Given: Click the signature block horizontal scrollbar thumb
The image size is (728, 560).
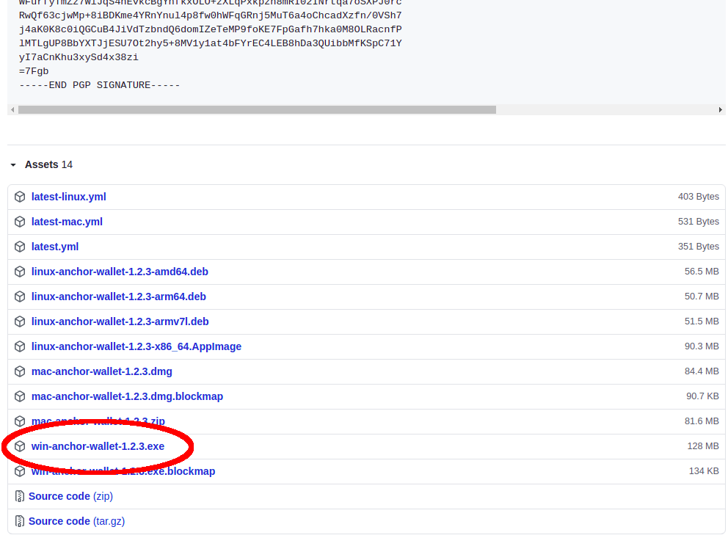Looking at the screenshot, I should click(257, 110).
